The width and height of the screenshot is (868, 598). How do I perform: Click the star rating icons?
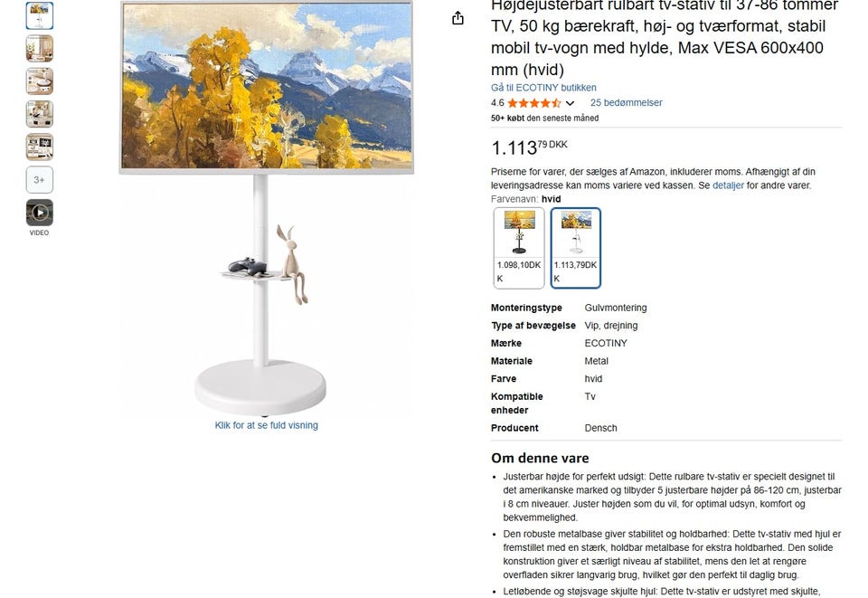(x=534, y=103)
